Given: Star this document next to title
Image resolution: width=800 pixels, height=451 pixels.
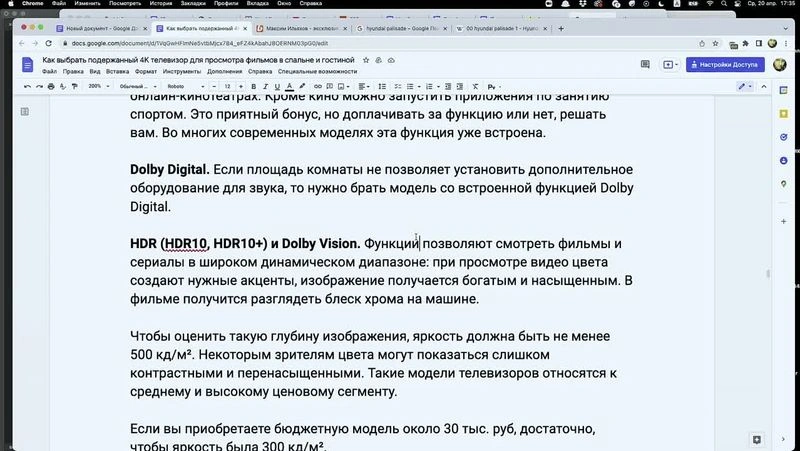Looking at the screenshot, I should click(x=366, y=60).
